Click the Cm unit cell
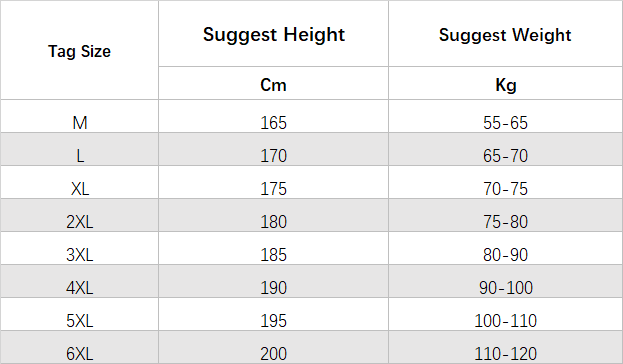The image size is (623, 364). pyautogui.click(x=273, y=83)
